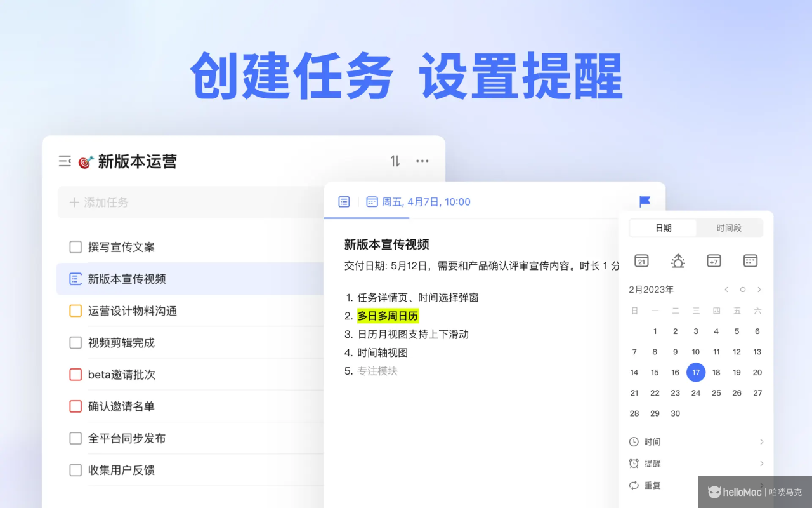Check off beta邀请批次 task
Viewport: 812px width, 508px height.
[x=75, y=375]
